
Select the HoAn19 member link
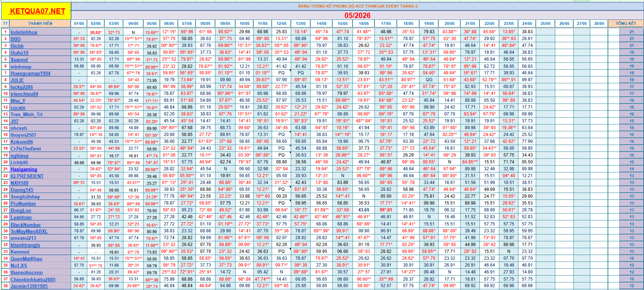point(19,53)
